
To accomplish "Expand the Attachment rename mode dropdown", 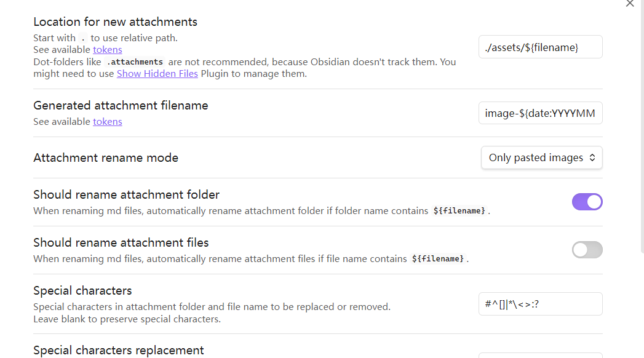I will point(541,157).
